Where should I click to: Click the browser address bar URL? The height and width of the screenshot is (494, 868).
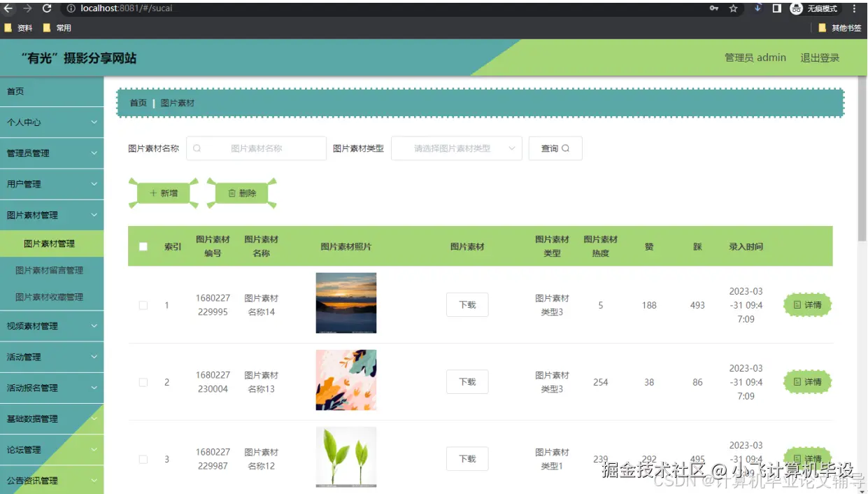click(127, 8)
